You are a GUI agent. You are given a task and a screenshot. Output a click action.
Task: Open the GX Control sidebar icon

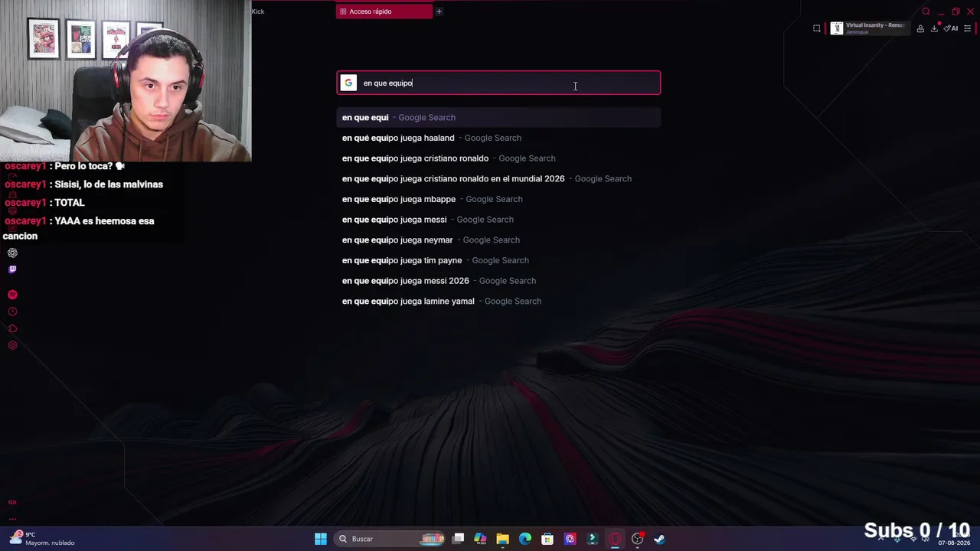pyautogui.click(x=12, y=502)
